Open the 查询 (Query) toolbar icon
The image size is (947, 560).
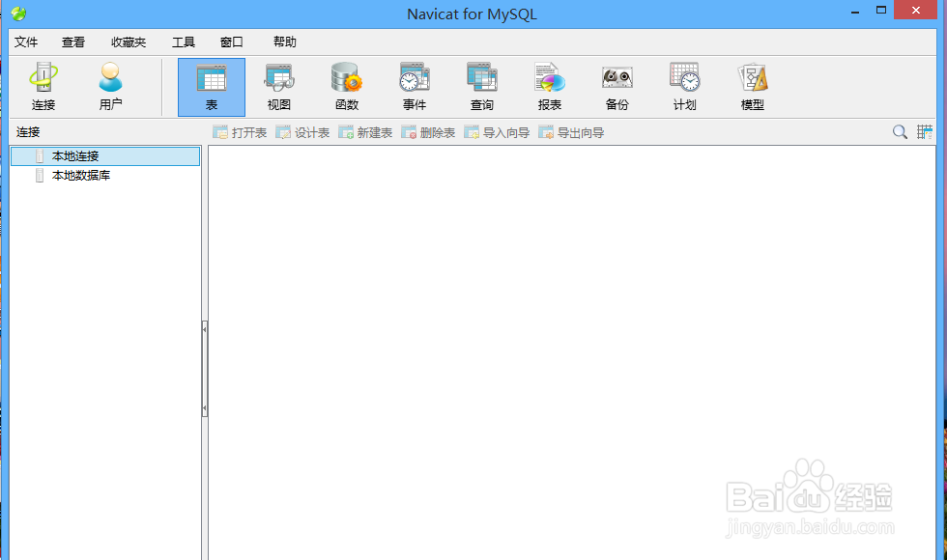[x=482, y=87]
